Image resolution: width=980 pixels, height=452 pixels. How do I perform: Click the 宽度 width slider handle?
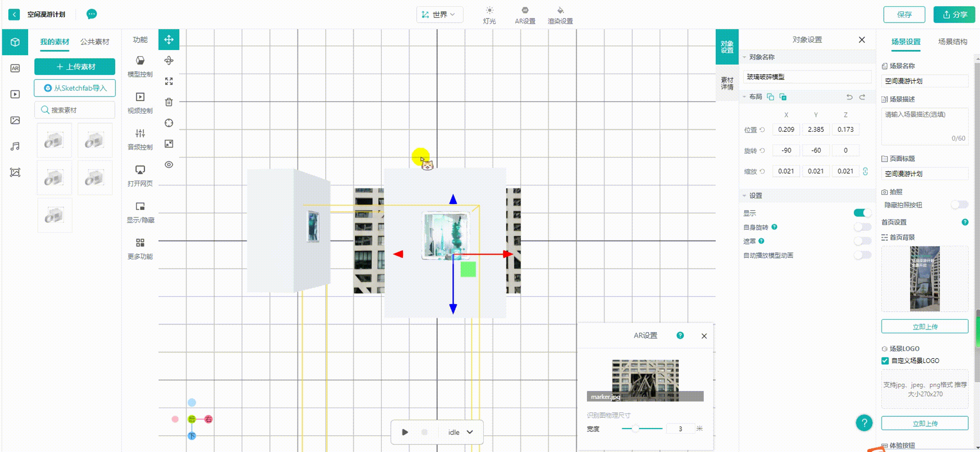coord(635,429)
